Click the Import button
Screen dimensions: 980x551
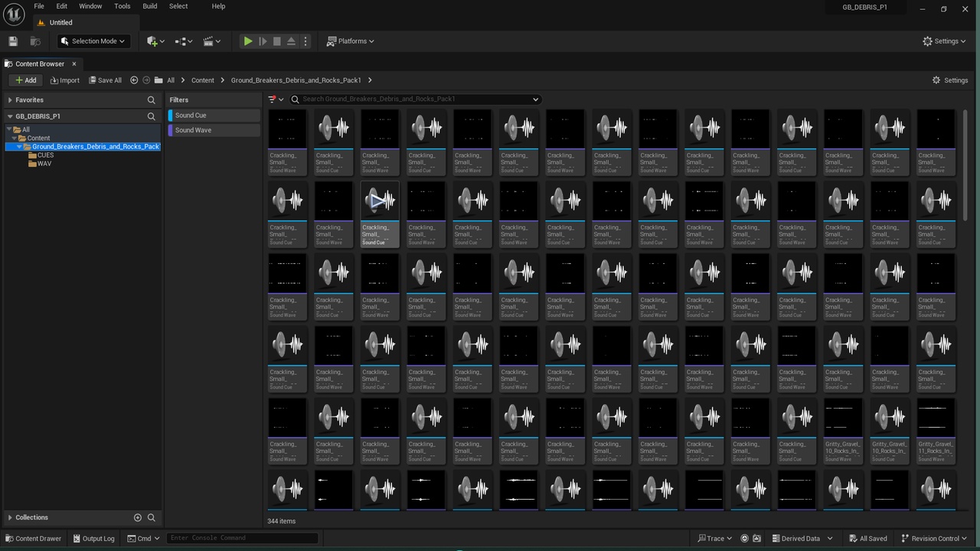pyautogui.click(x=65, y=80)
